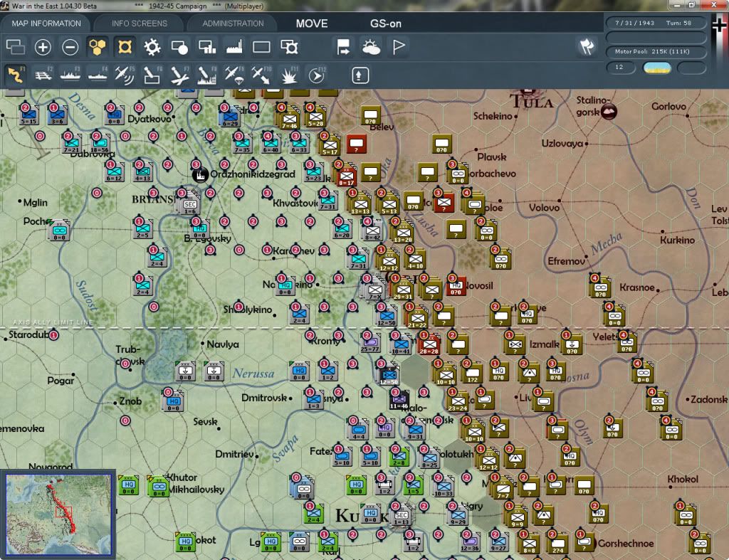Click the explosion icon (F11)
Image resolution: width=729 pixels, height=560 pixels.
tap(289, 75)
